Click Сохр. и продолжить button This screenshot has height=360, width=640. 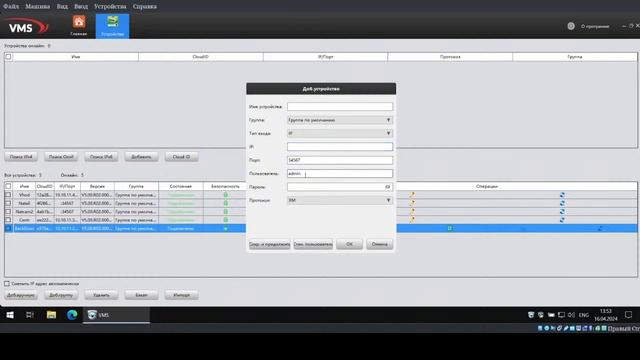[x=269, y=244]
